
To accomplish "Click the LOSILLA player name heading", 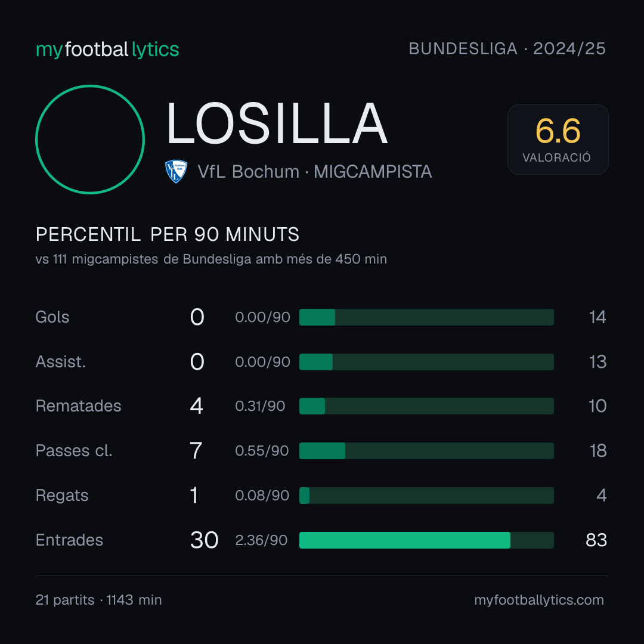I will (277, 123).
